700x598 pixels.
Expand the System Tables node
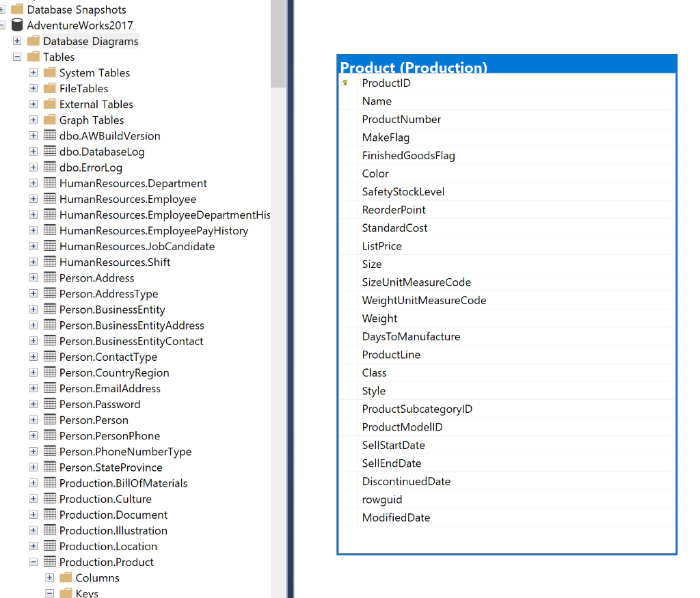click(x=33, y=72)
